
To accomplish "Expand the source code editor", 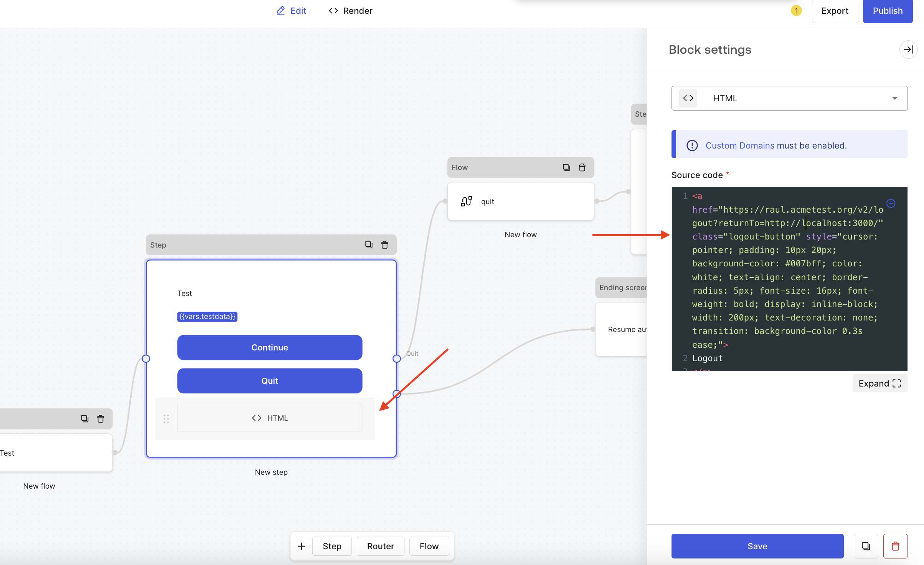I will coord(879,383).
